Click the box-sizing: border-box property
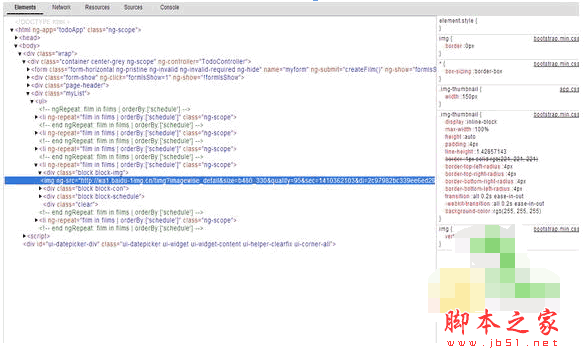587x364 pixels. (474, 71)
